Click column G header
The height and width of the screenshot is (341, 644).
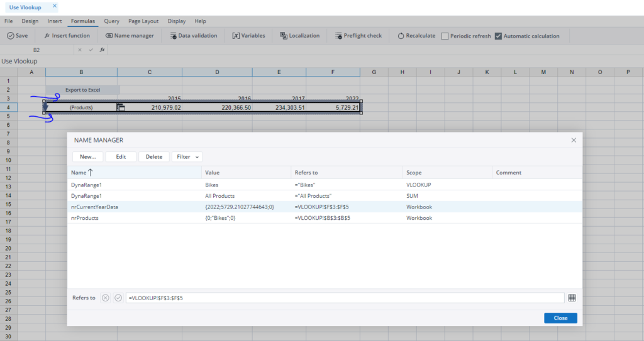pos(374,72)
